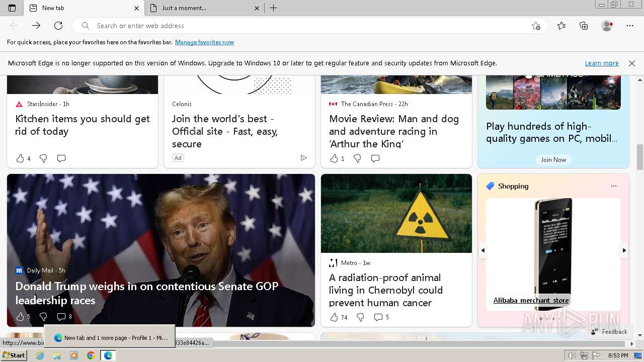Click the Join Now button
644x362 pixels.
[553, 160]
